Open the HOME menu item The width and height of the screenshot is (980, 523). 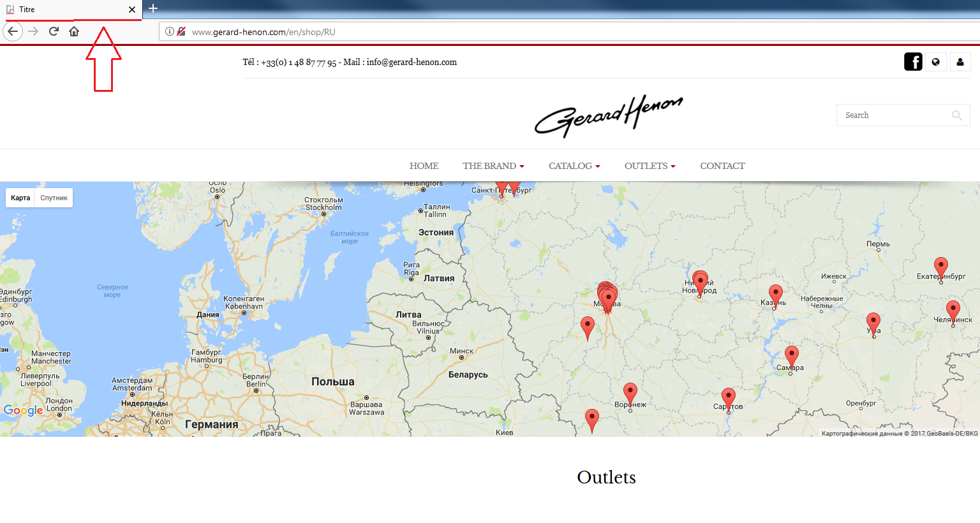[424, 166]
